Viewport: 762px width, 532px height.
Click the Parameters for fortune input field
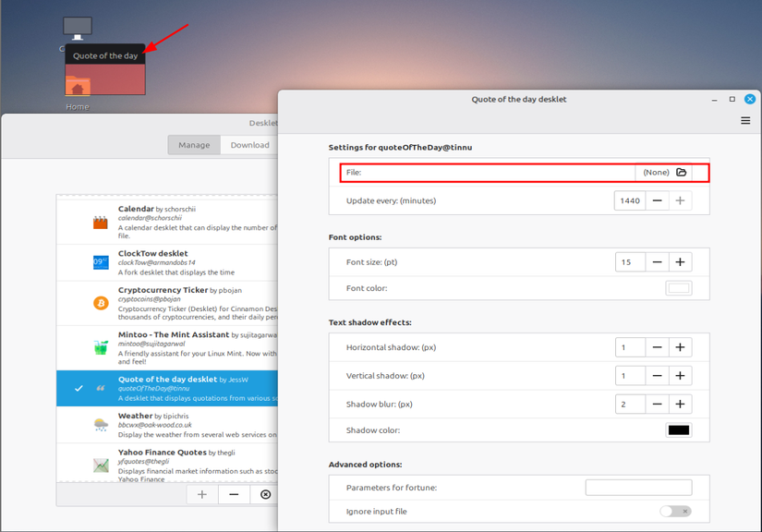639,487
